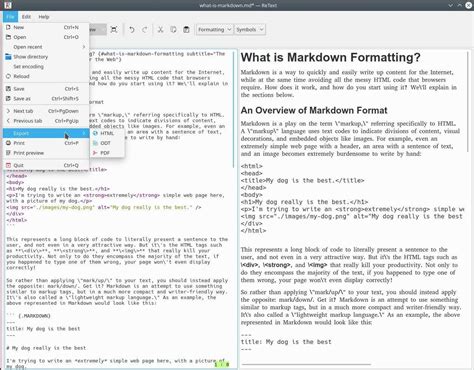The image size is (474, 370).
Task: Click the Show directory folder icon
Action: click(9, 57)
